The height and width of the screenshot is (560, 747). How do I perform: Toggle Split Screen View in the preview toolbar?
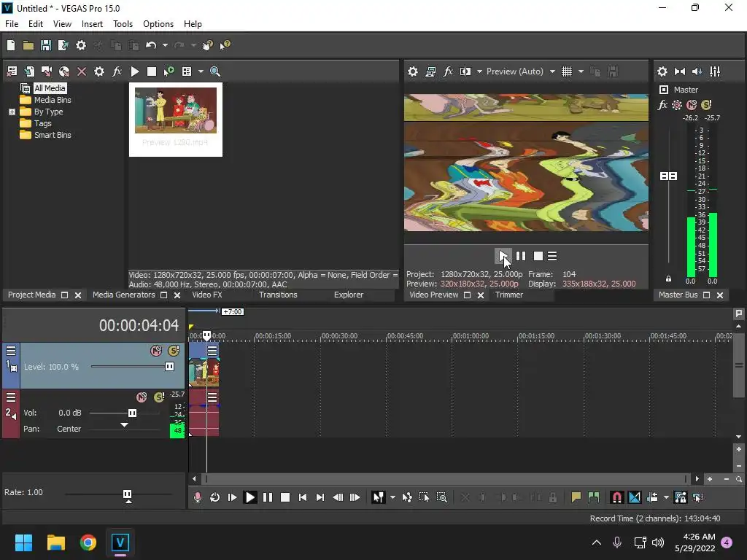tap(465, 71)
